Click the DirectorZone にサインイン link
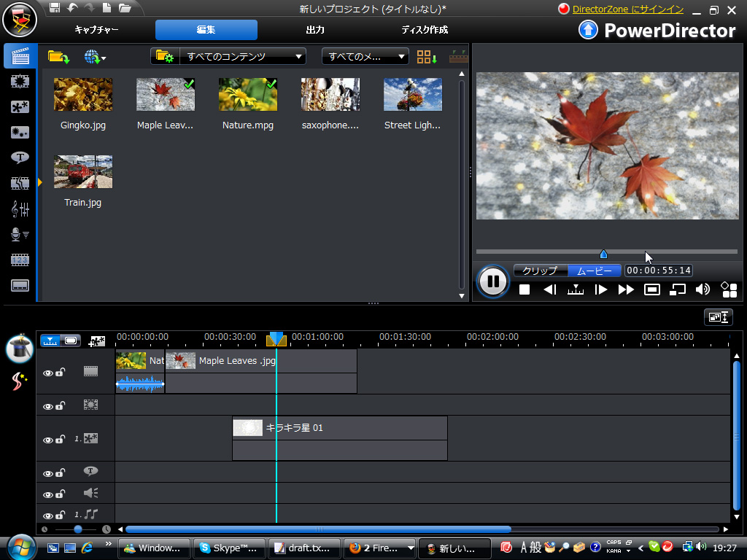The image size is (747, 560). click(x=629, y=9)
